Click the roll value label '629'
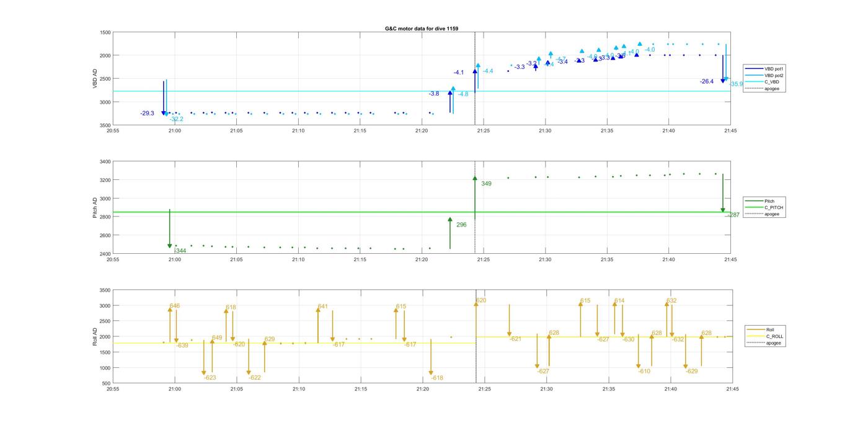This screenshot has width=868, height=430. 270,339
